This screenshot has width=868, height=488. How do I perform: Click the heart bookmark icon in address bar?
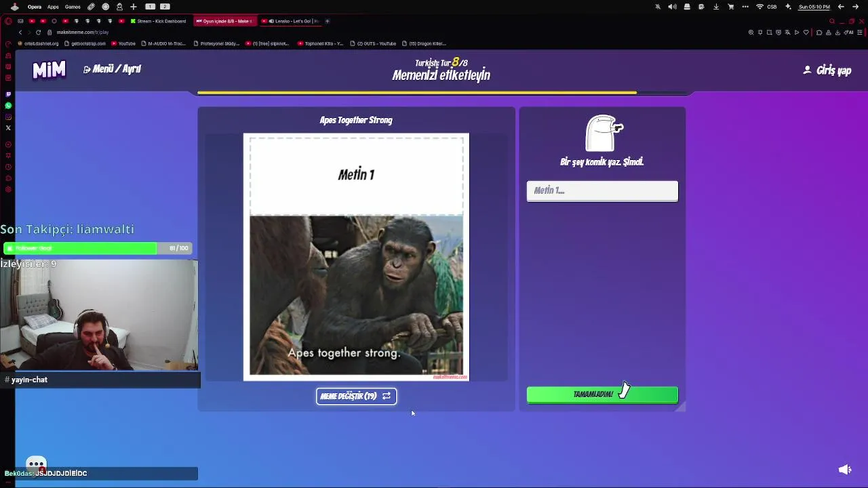806,33
